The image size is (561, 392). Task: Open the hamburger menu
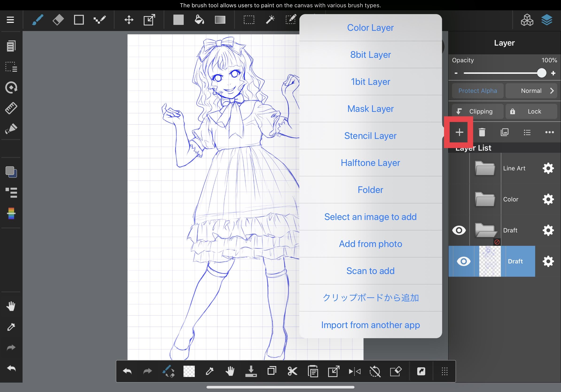[x=10, y=20]
